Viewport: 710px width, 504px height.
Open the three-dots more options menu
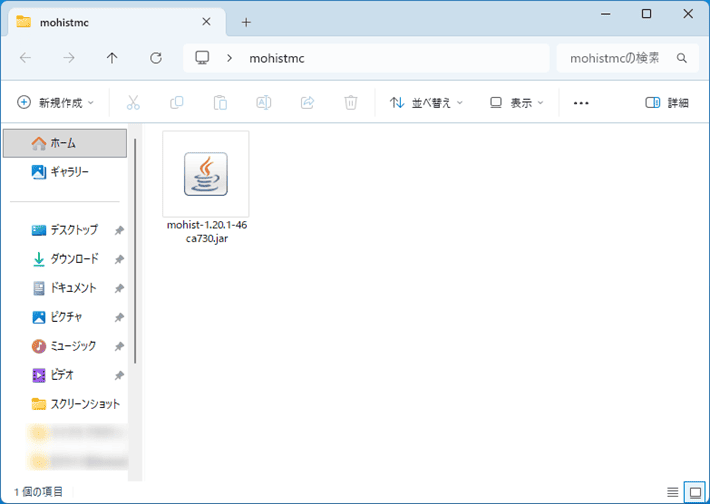click(581, 103)
